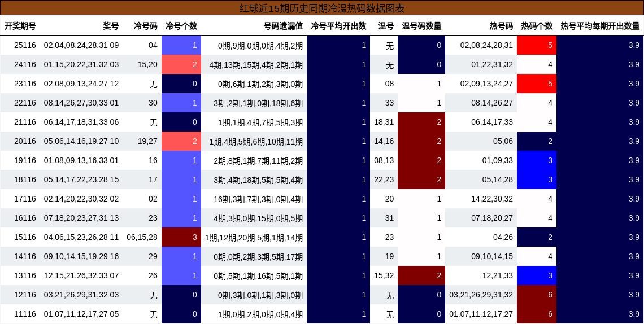
Task: Click draw period 14116
Action: pyautogui.click(x=25, y=256)
